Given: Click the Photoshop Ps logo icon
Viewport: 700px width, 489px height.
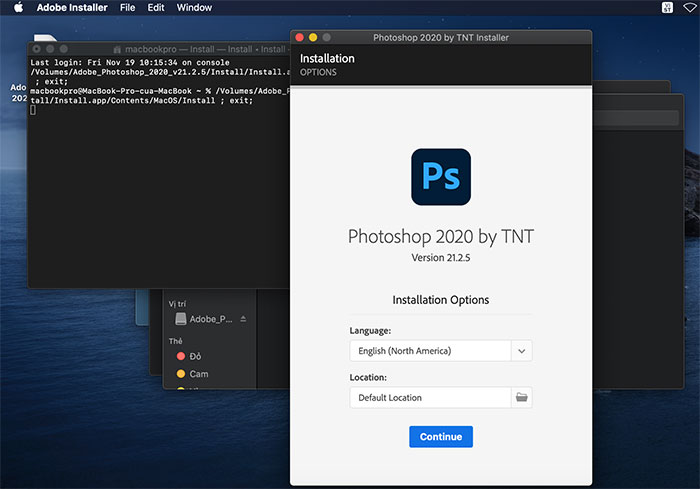Looking at the screenshot, I should click(x=440, y=177).
